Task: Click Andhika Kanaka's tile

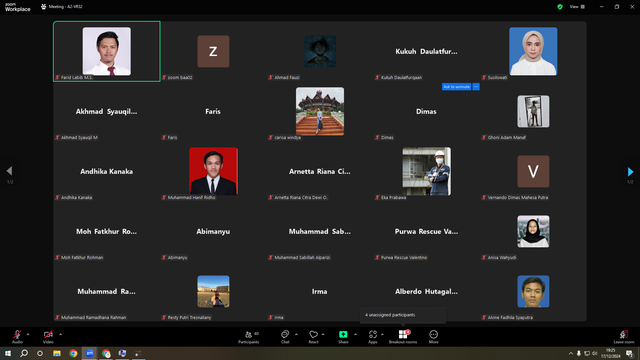Action: 107,171
